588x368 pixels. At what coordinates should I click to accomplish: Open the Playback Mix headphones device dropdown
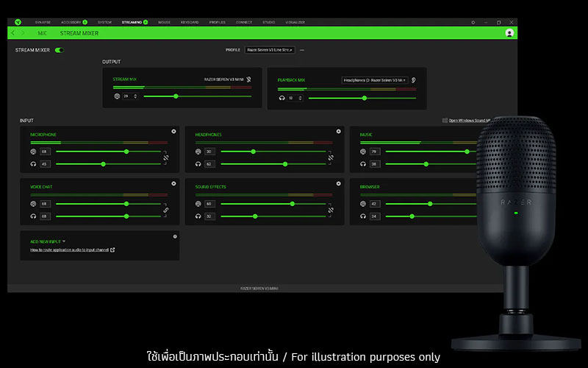(375, 80)
